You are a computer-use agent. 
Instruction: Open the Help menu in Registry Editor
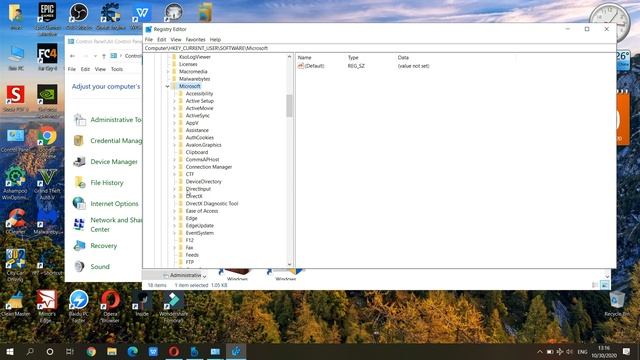(x=215, y=40)
